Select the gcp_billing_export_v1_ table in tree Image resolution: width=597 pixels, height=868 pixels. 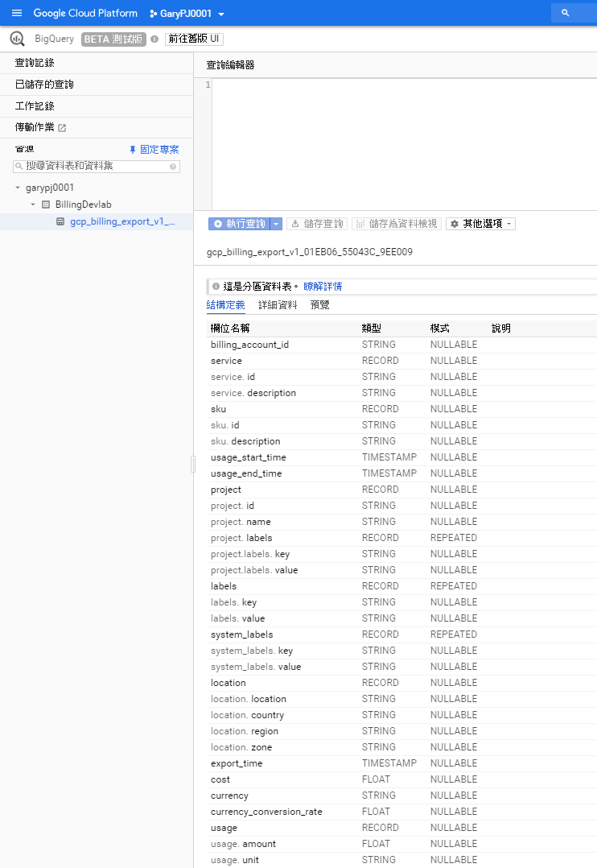122,221
